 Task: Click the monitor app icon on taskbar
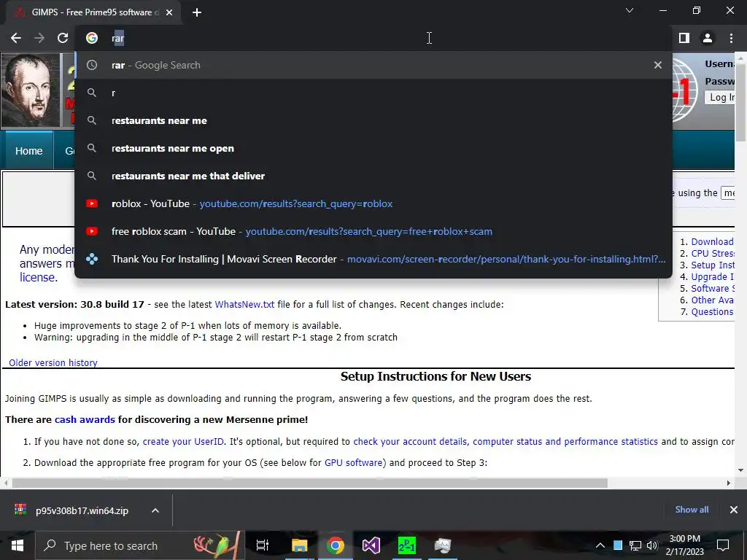point(443,545)
